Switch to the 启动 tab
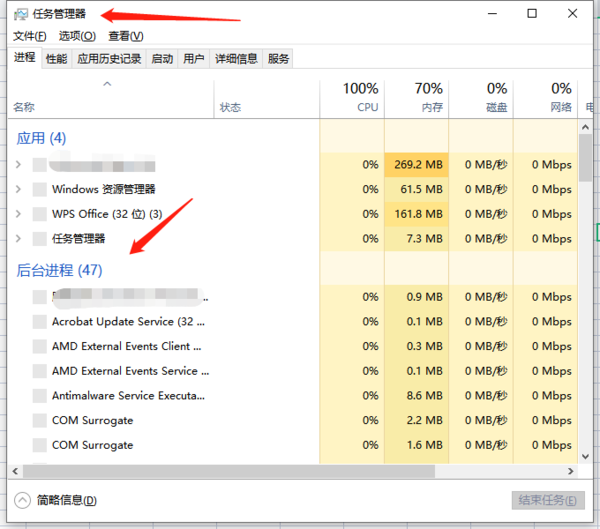The image size is (600, 529). tap(161, 59)
